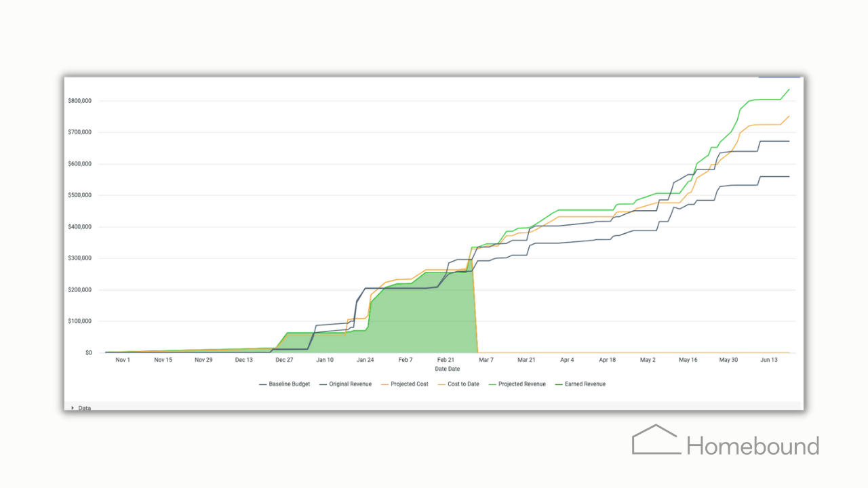
Task: Hide the Cost to Date series
Action: click(458, 384)
